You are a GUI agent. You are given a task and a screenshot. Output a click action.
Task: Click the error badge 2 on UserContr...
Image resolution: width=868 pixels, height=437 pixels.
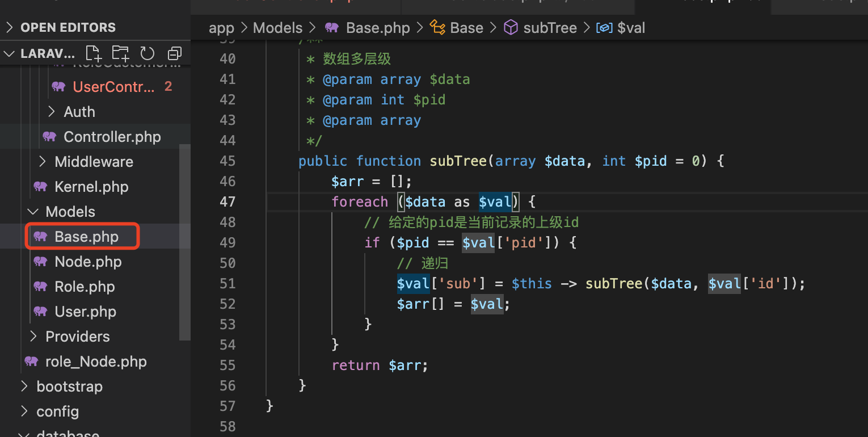(x=168, y=87)
